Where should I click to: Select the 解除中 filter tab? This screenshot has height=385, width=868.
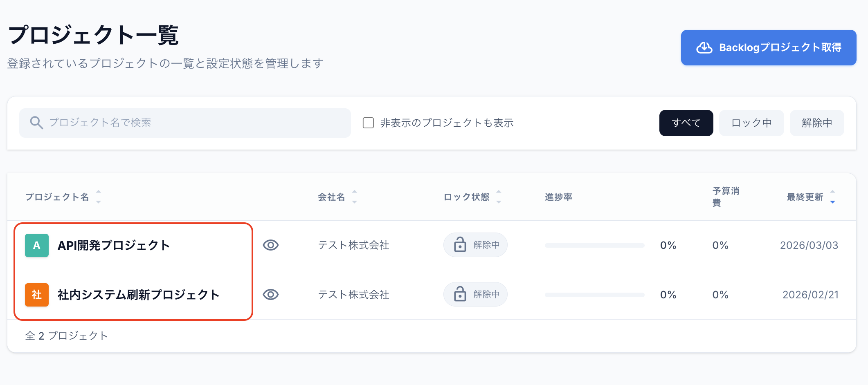(816, 123)
